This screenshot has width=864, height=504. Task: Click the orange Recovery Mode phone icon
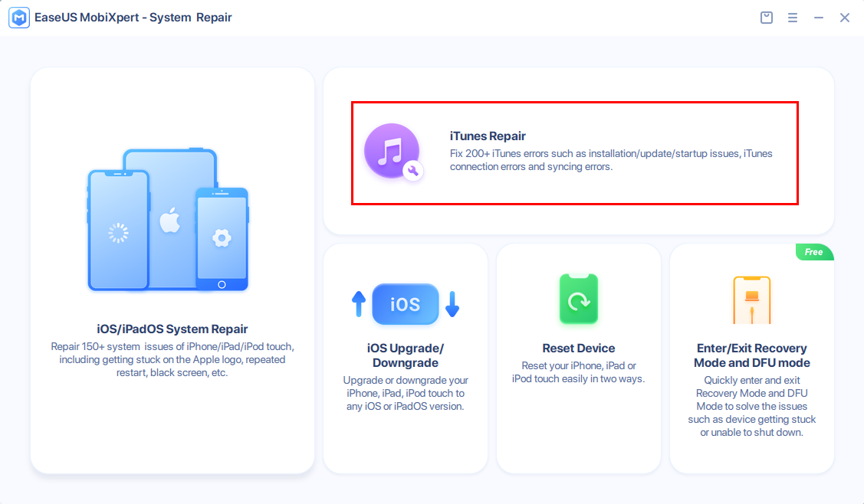[751, 299]
